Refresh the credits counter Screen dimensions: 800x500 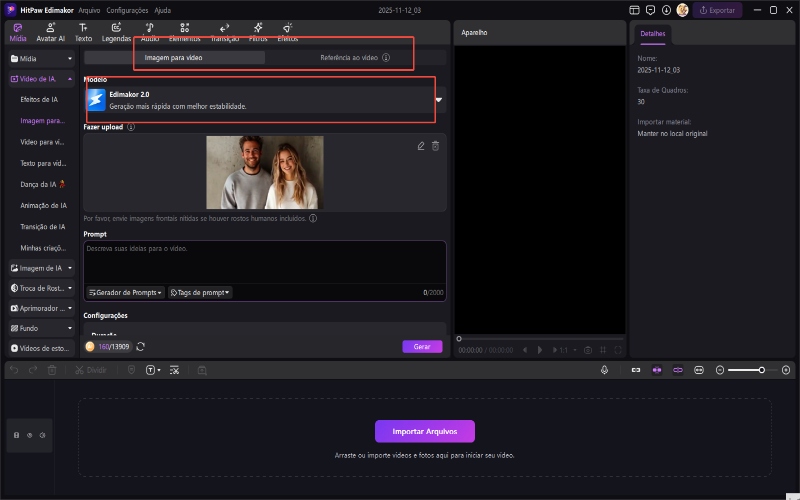pyautogui.click(x=141, y=346)
